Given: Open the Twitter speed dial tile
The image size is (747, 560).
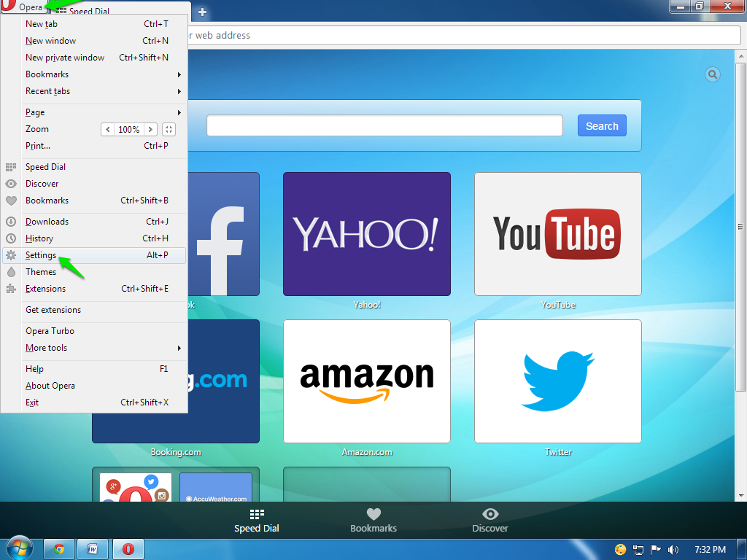Looking at the screenshot, I should pos(558,381).
